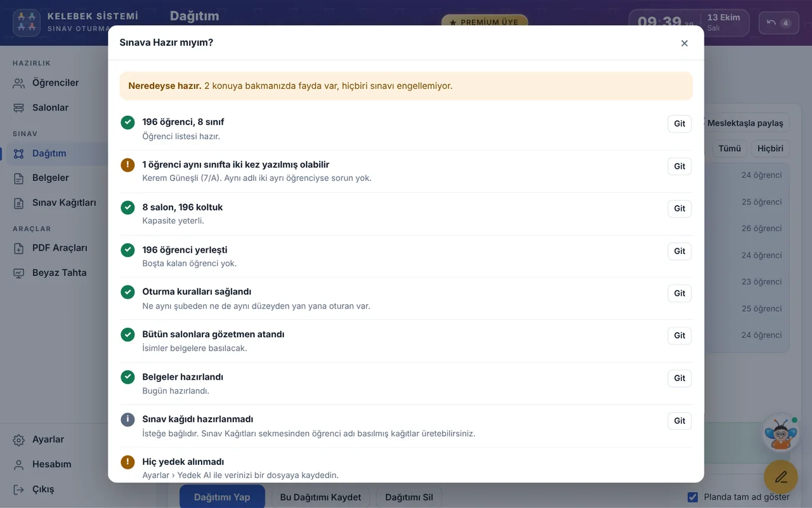Viewport: 812px width, 508px height.
Task: Click the 23 öğrenci row text
Action: (762, 282)
